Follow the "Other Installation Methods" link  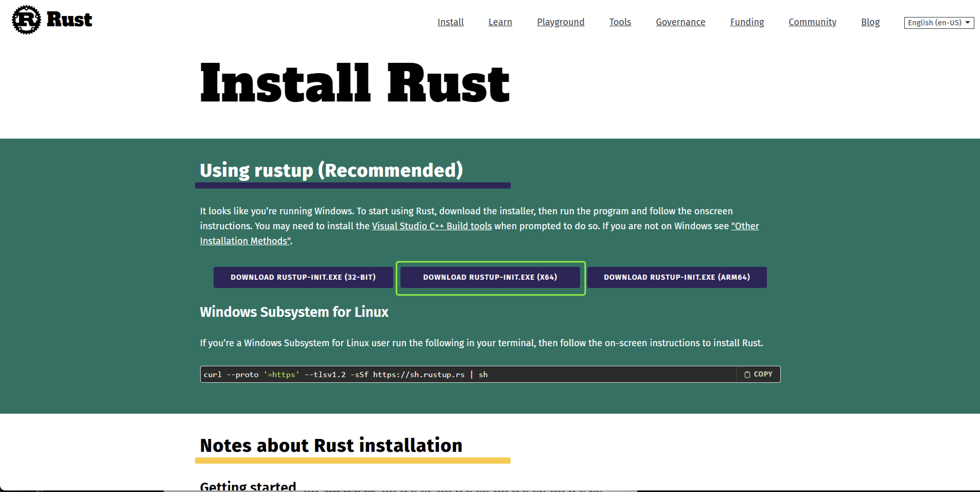pos(745,226)
